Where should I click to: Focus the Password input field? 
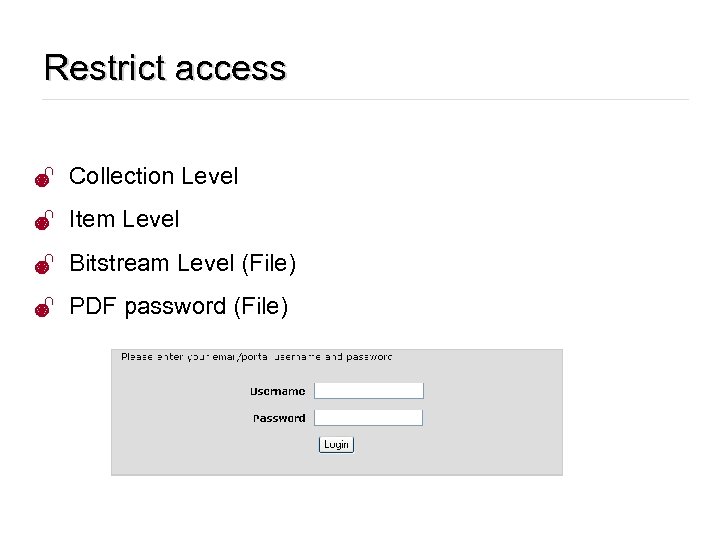pos(369,418)
